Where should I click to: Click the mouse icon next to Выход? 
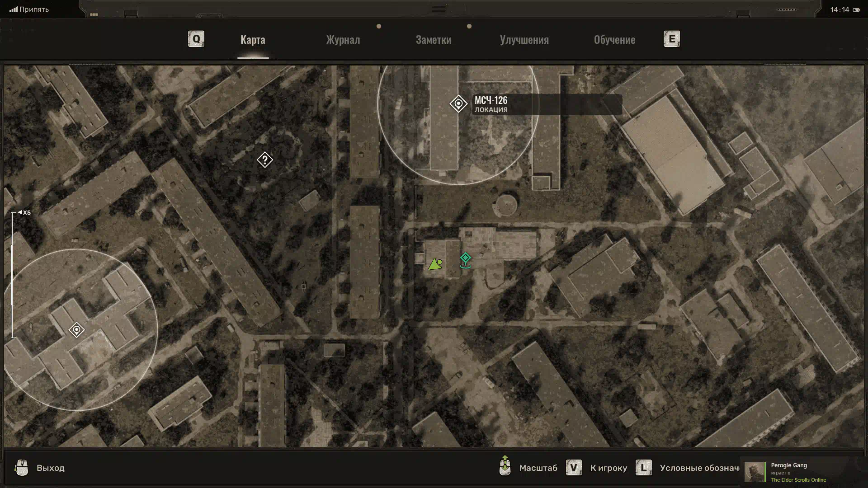coord(22,468)
